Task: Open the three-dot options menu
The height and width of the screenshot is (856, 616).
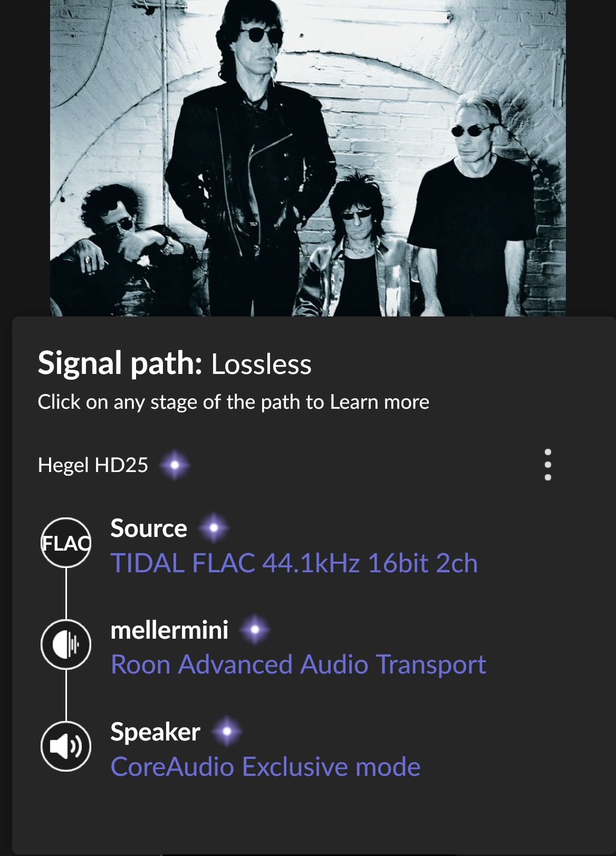Action: (x=548, y=465)
